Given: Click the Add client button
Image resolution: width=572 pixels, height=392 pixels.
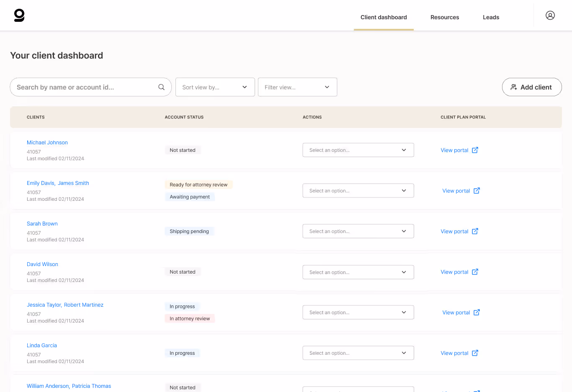Looking at the screenshot, I should (x=532, y=87).
